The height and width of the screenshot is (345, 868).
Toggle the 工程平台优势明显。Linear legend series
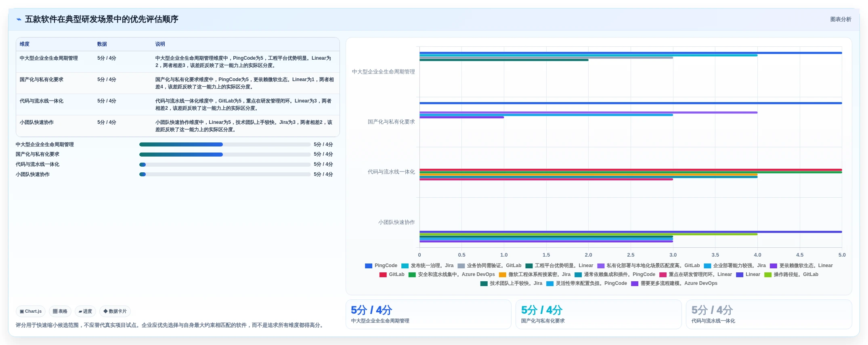coord(559,266)
